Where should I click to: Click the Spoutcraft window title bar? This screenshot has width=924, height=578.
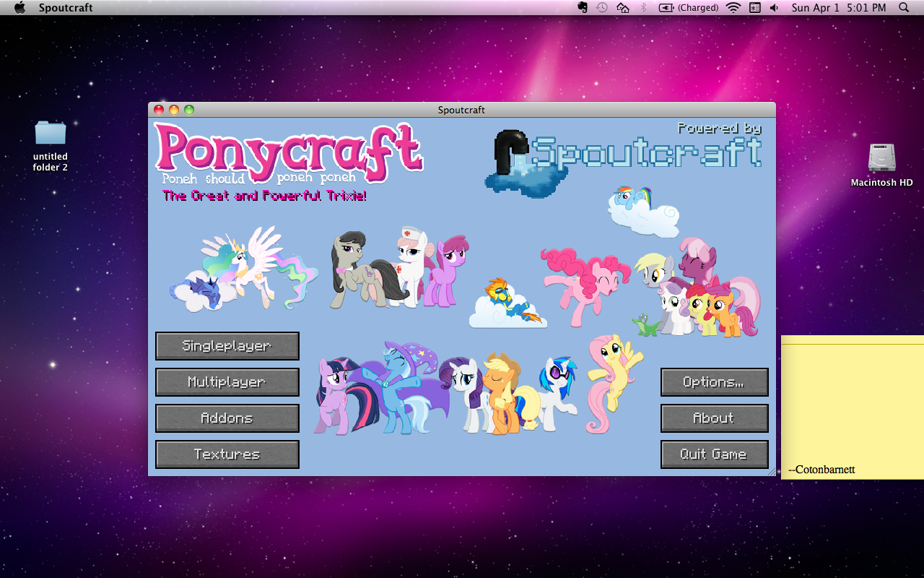click(x=462, y=110)
